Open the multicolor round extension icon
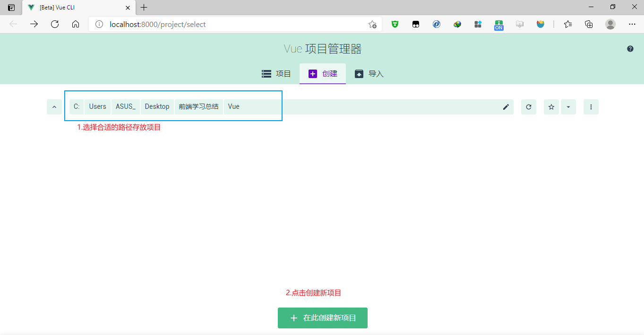 pos(541,24)
